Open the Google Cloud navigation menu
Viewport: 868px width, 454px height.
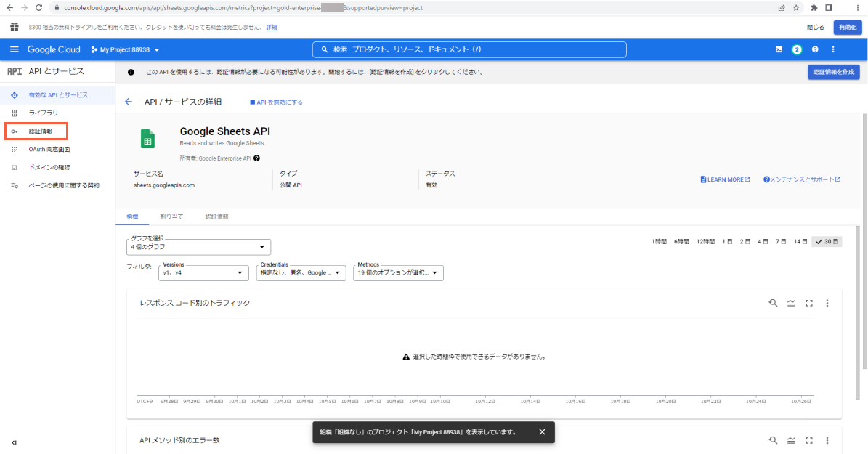point(15,49)
